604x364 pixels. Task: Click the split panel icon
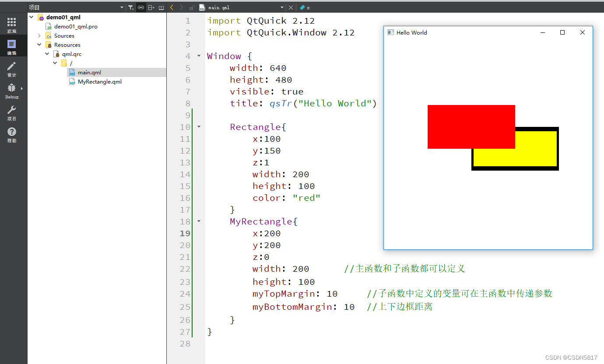151,7
